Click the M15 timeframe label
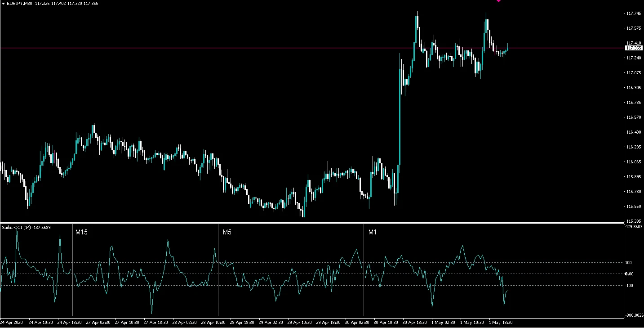The height and width of the screenshot is (328, 644). tap(81, 232)
